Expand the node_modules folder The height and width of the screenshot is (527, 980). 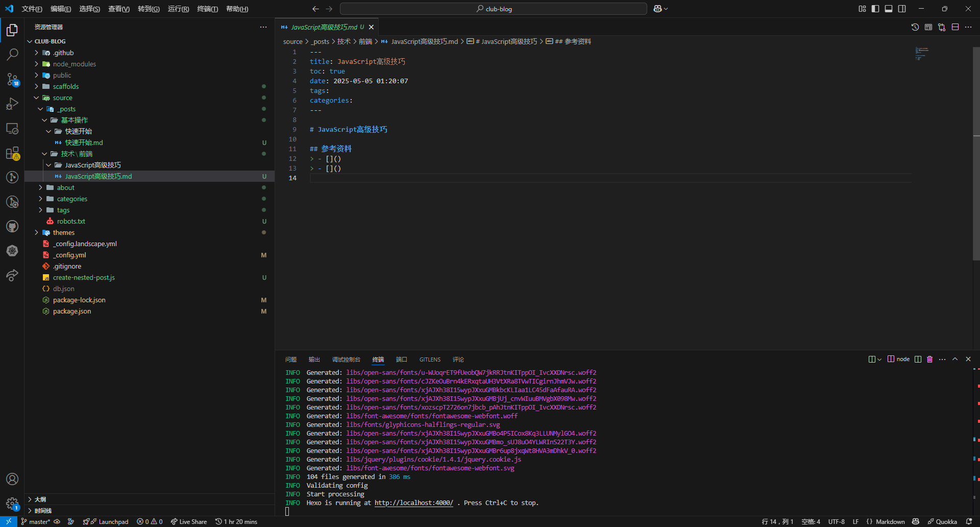point(75,64)
